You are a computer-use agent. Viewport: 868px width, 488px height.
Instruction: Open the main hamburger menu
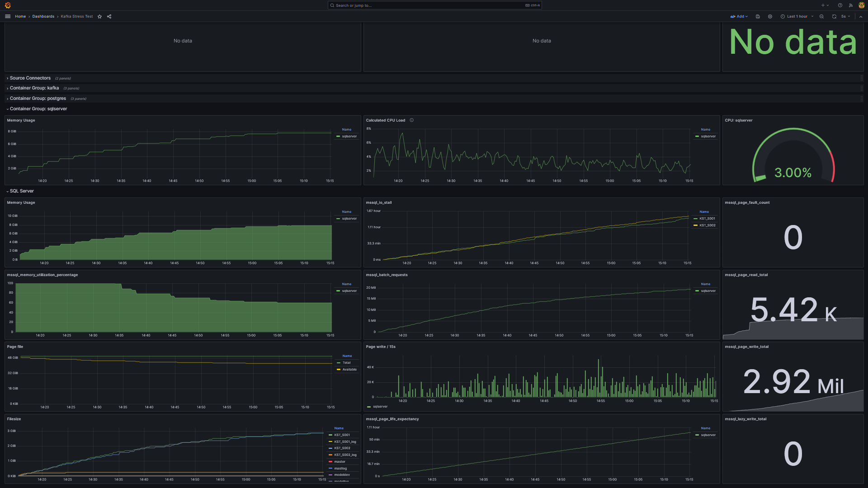pos(8,16)
